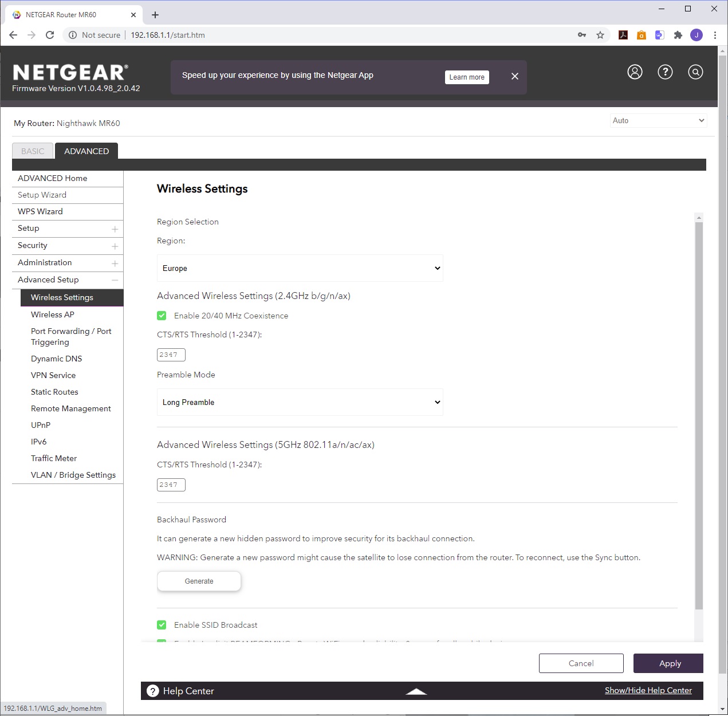Open the Auto language dropdown
Image resolution: width=728 pixels, height=716 pixels.
click(x=659, y=120)
